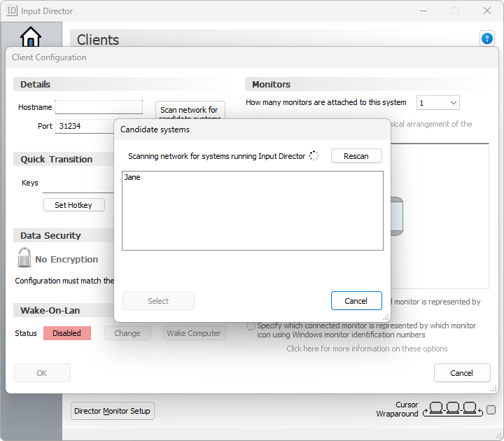This screenshot has height=441, width=504.
Task: Click Scan network for candidate systems button
Action: click(190, 111)
